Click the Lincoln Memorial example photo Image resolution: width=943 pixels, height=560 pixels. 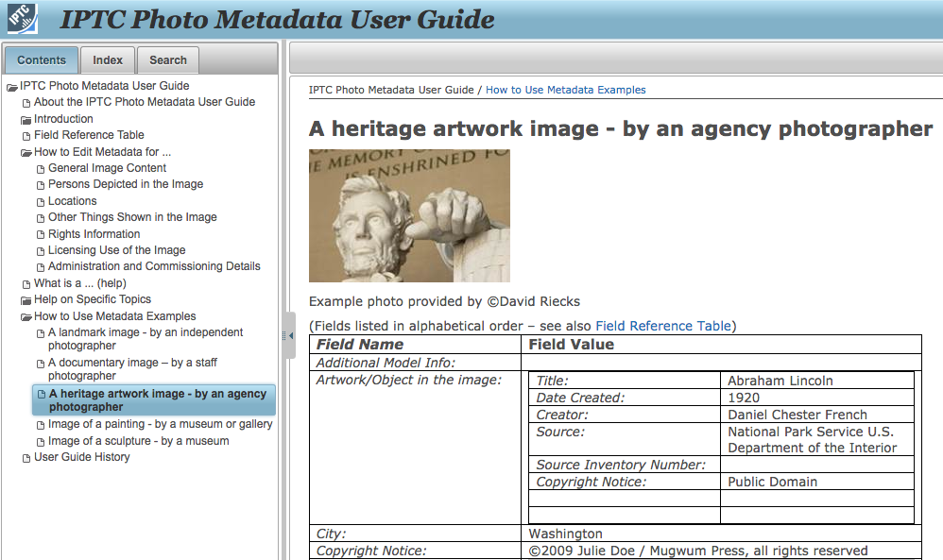coord(409,215)
